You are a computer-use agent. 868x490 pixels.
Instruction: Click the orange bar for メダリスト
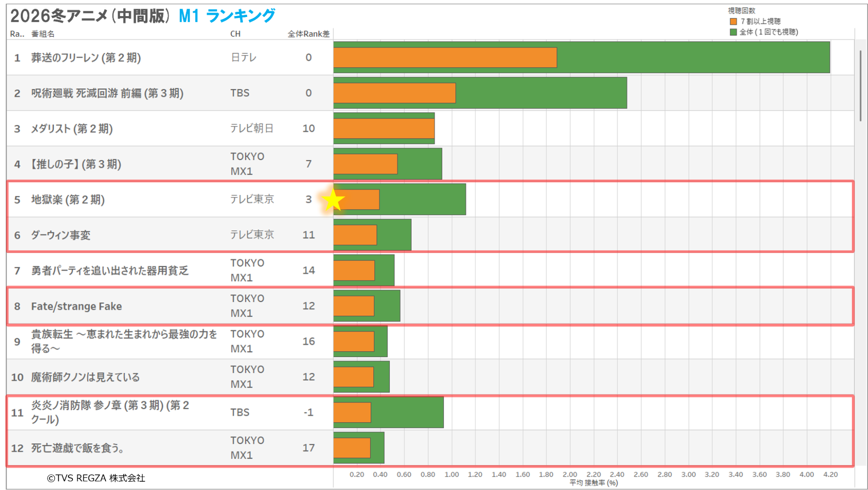[x=384, y=128]
